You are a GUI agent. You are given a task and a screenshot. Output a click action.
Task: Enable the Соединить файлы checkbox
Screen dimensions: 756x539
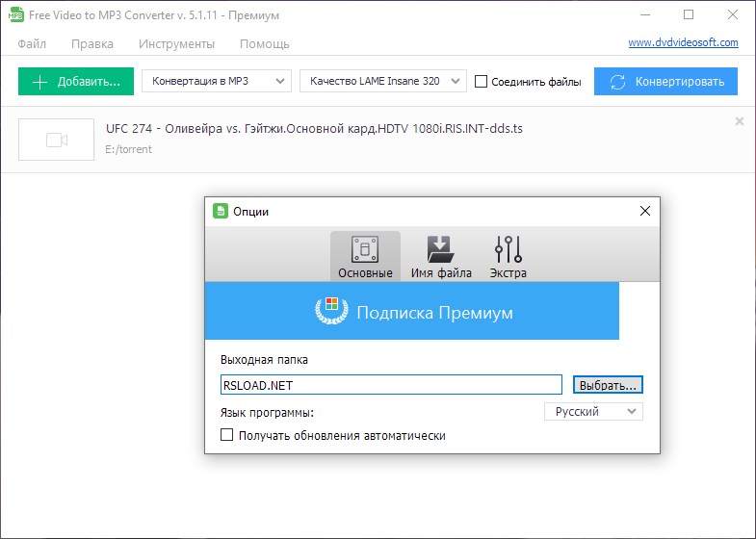pos(482,82)
